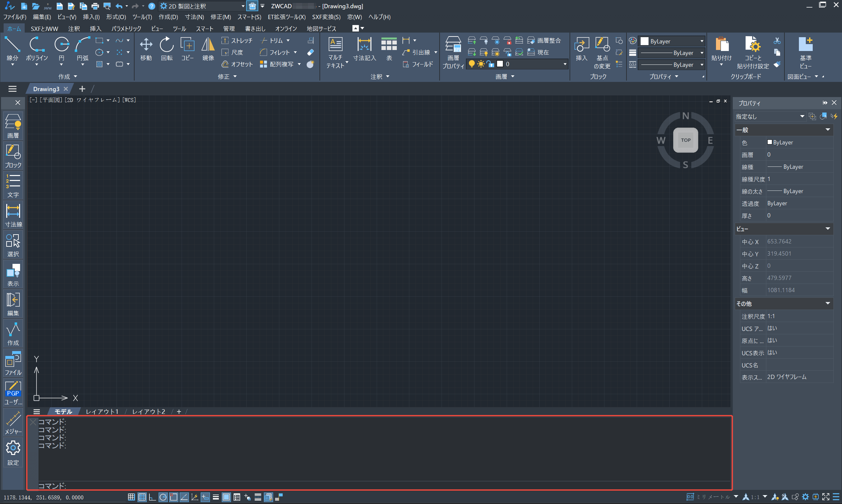Collapse the ビュー properties section
842x504 pixels.
pyautogui.click(x=828, y=229)
